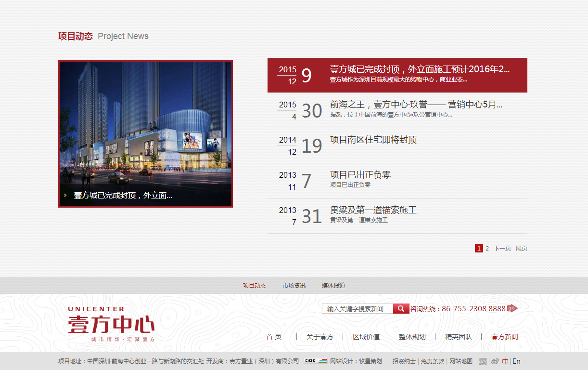Open news title 项目已出正负零

360,175
